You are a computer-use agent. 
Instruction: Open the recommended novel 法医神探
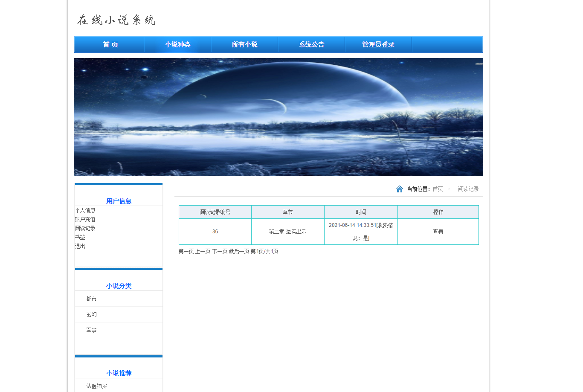click(x=96, y=386)
